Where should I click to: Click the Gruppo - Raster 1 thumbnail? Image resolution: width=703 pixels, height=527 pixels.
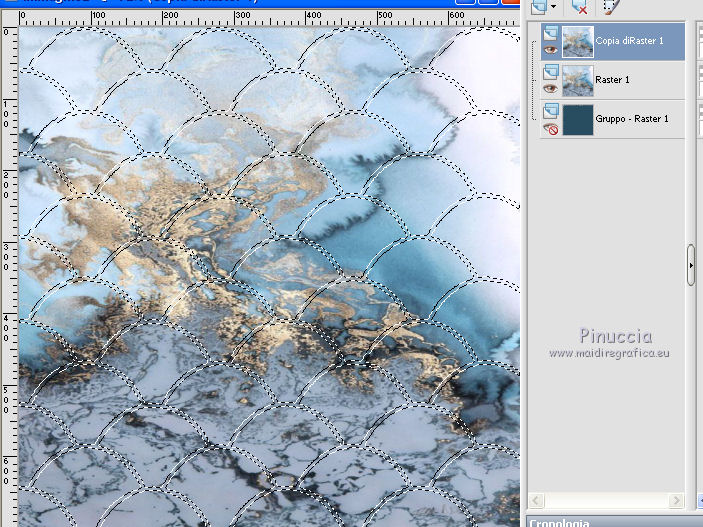[578, 120]
